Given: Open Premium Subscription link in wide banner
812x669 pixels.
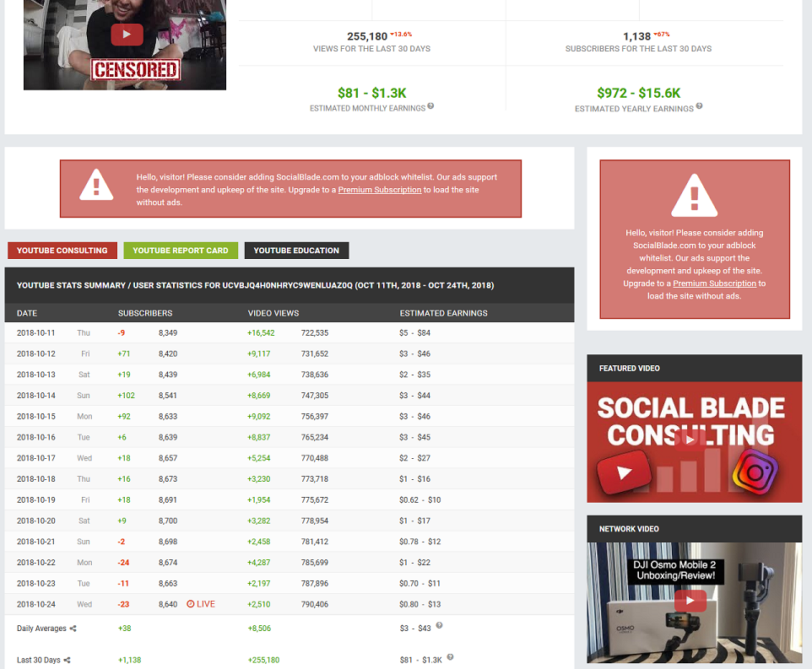Looking at the screenshot, I should (380, 190).
